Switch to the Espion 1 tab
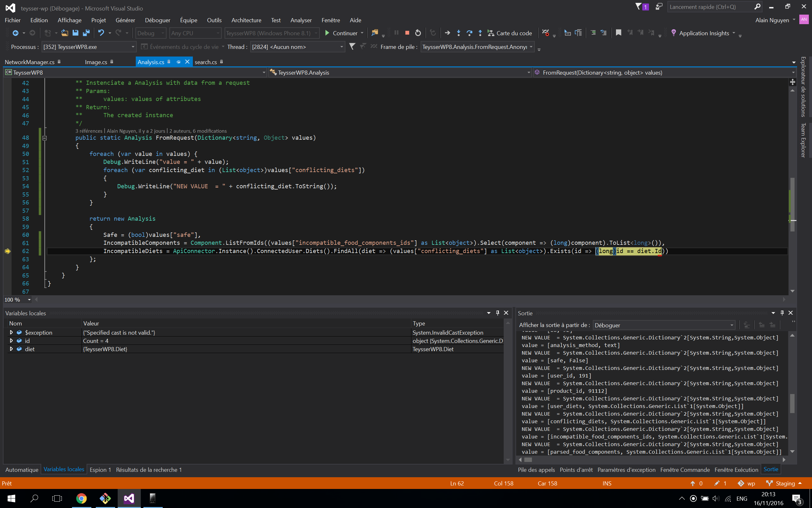 point(100,470)
